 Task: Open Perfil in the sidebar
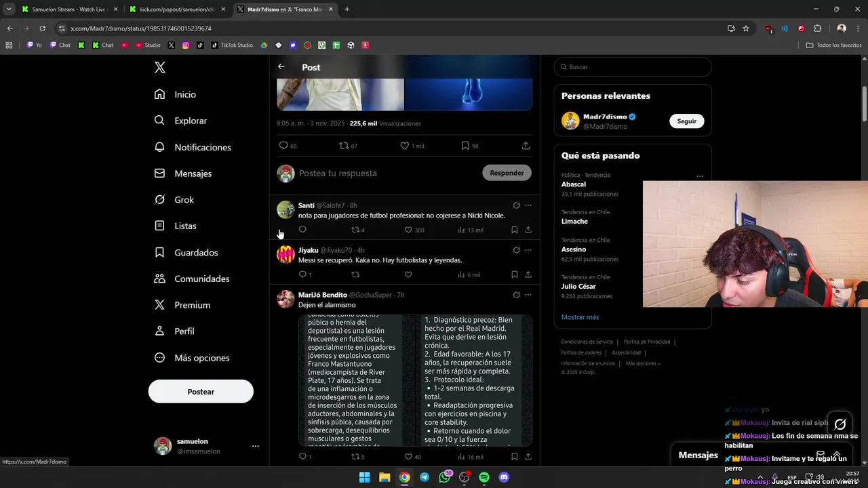click(174, 331)
